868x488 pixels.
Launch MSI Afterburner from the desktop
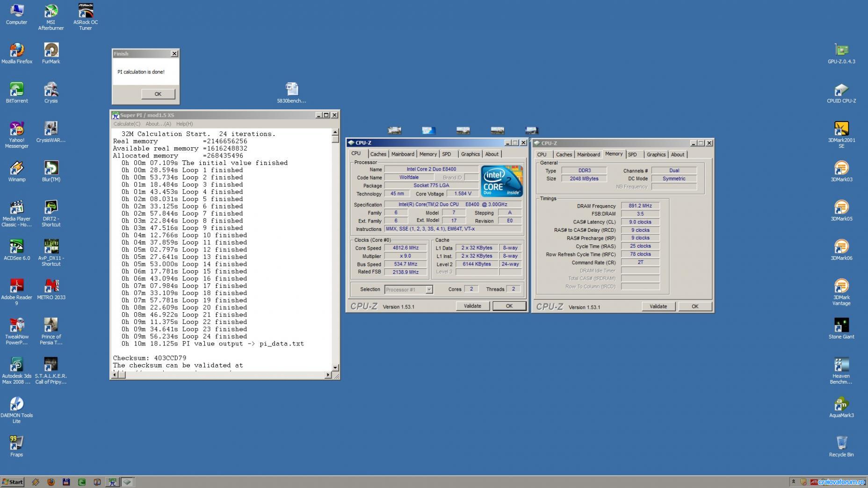(51, 17)
